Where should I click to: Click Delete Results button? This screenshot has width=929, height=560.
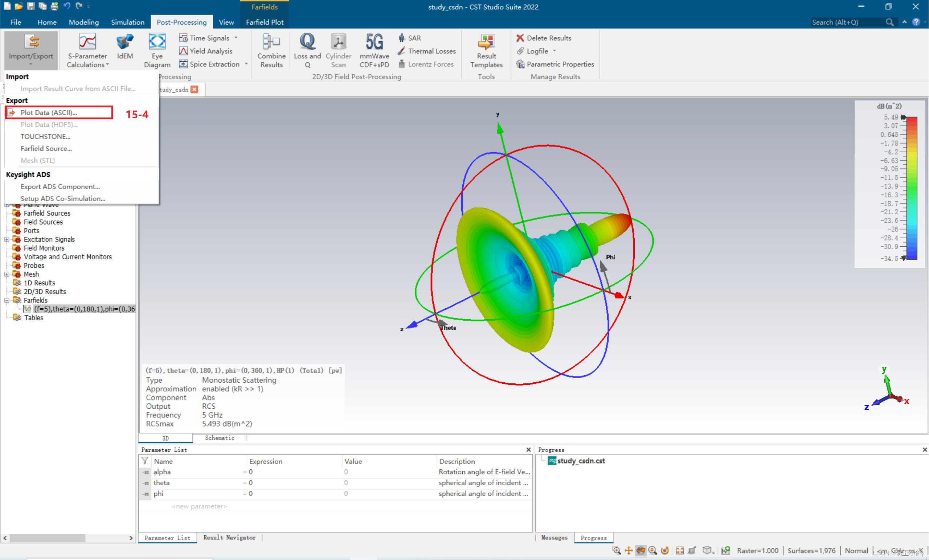tap(544, 38)
